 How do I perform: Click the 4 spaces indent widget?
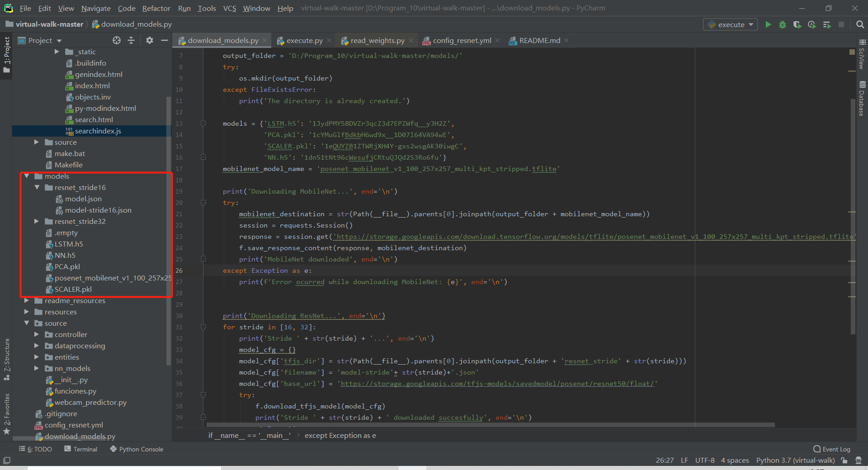(735, 460)
